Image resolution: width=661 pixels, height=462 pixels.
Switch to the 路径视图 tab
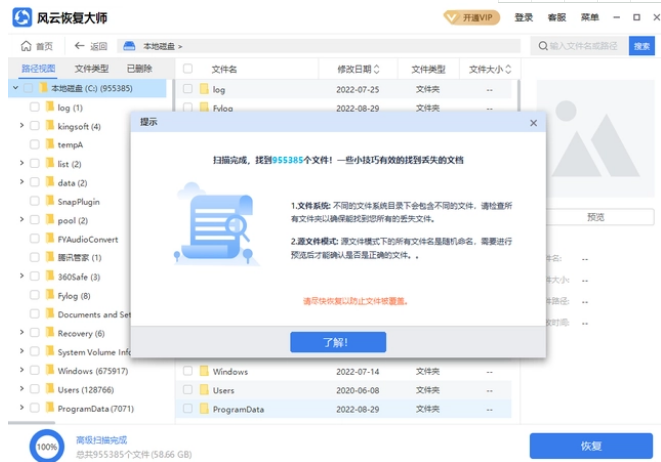38,69
